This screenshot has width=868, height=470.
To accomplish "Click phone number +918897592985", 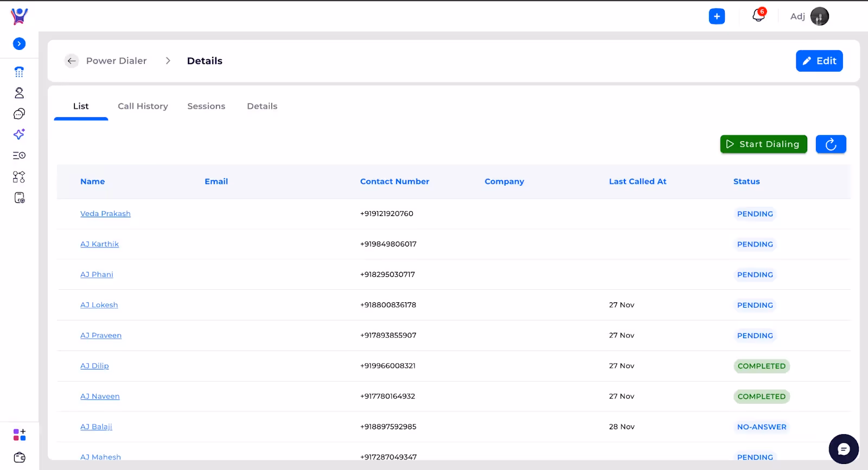I will 388,427.
